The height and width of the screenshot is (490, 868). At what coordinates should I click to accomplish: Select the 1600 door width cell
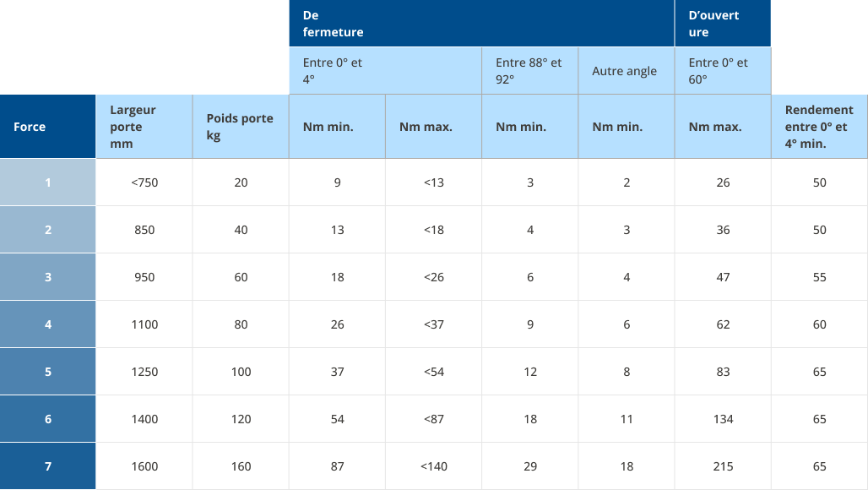[x=144, y=466]
